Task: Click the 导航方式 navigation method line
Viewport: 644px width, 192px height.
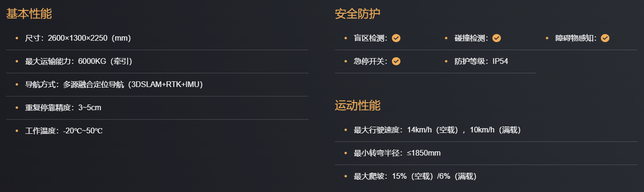Action: click(x=114, y=85)
